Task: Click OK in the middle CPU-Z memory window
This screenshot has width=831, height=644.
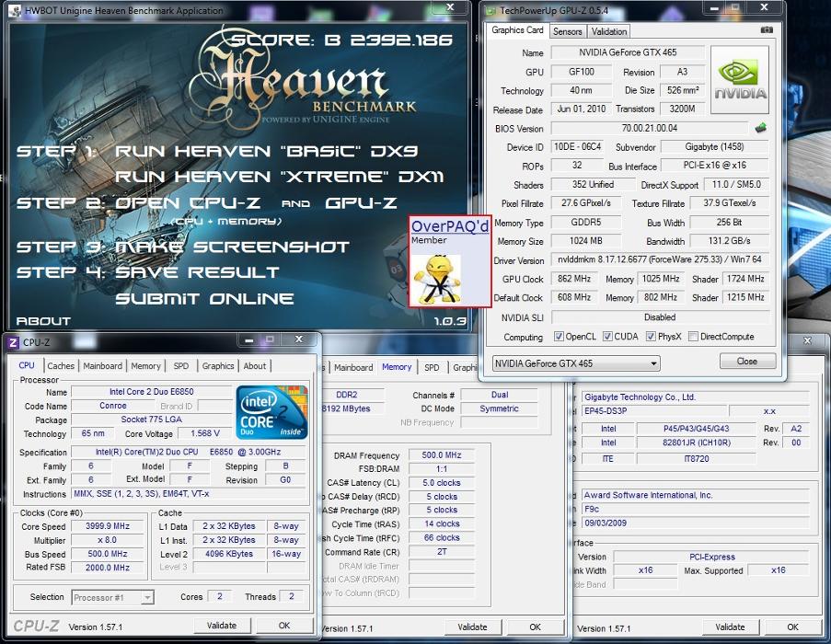Action: pyautogui.click(x=536, y=627)
